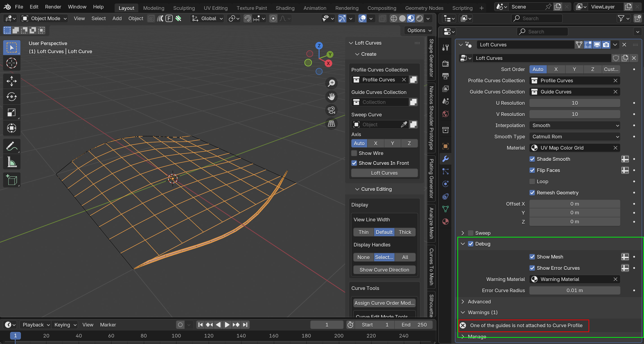Uncheck the Flip Faces option
The height and width of the screenshot is (344, 644).
point(532,170)
